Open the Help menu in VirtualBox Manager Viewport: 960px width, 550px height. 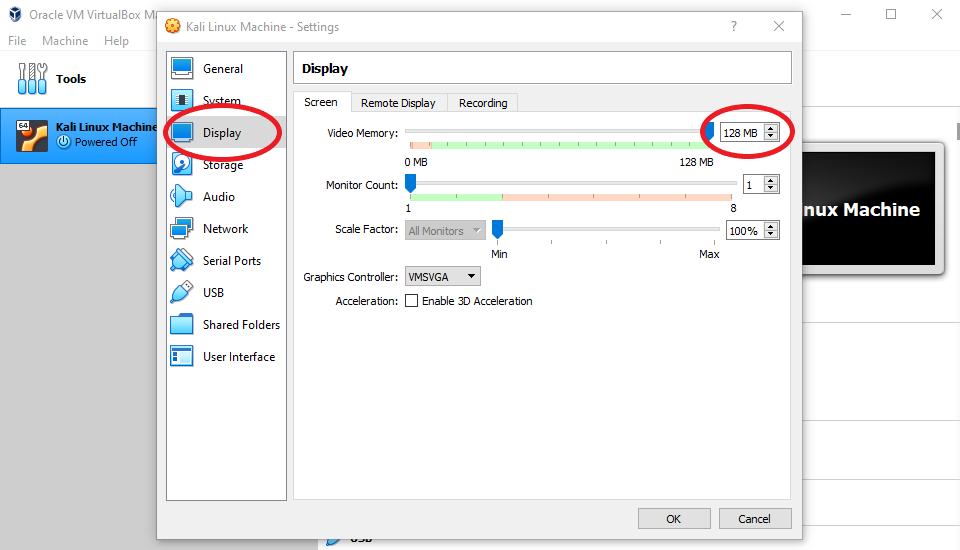(x=116, y=40)
